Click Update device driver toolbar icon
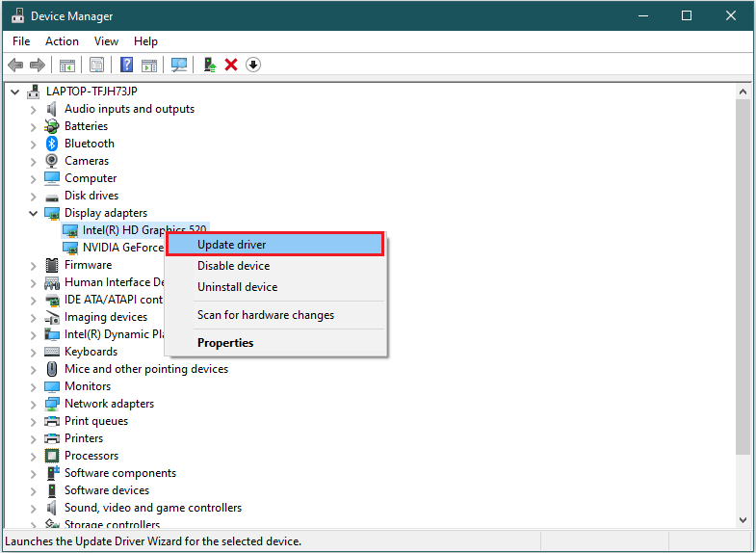 point(209,65)
